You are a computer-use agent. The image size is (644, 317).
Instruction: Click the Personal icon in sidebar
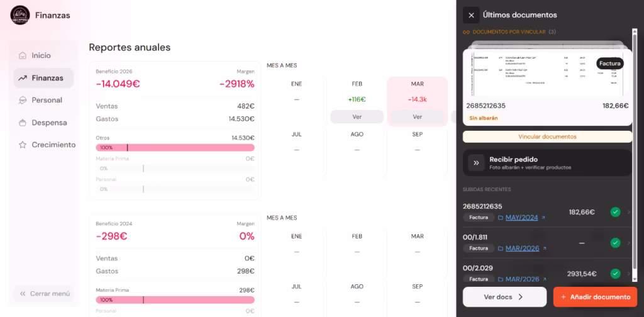point(23,100)
